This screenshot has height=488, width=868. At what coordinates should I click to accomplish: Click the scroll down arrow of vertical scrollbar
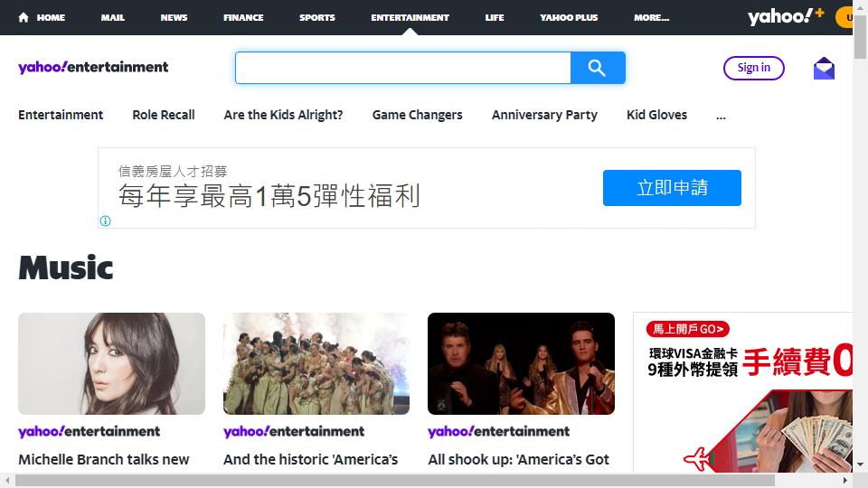pos(860,465)
